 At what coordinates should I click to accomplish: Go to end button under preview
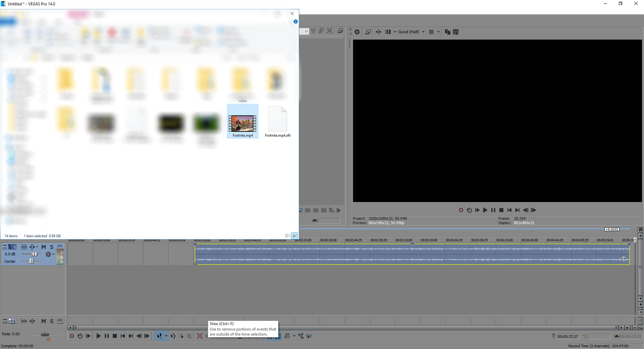518,210
